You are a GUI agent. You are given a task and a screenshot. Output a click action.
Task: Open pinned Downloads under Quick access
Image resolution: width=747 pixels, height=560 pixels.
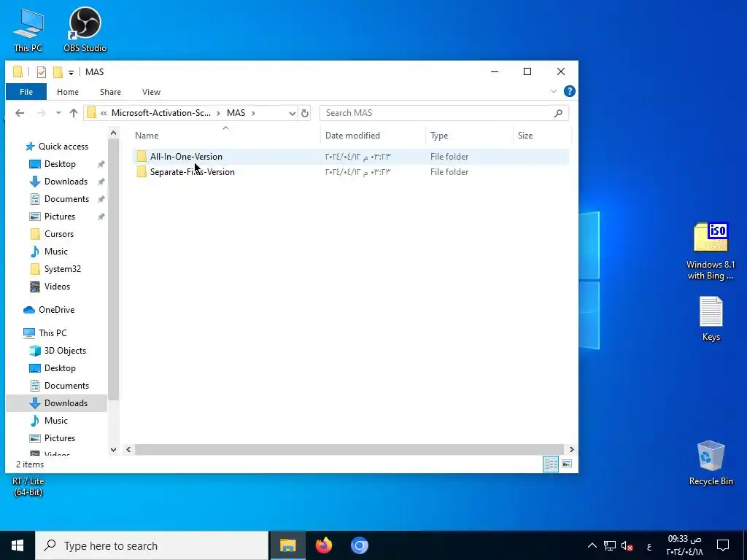tap(66, 182)
